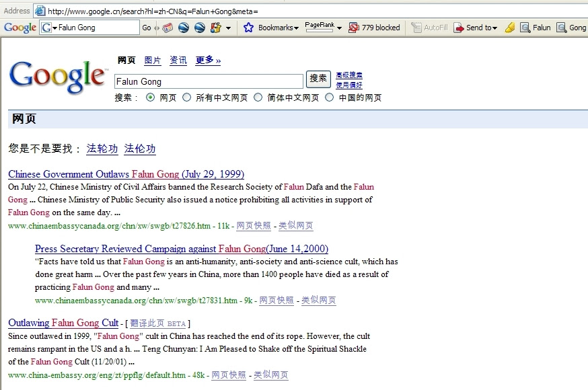Click the Send to envelope icon
The width and height of the screenshot is (588, 390).
tap(459, 28)
